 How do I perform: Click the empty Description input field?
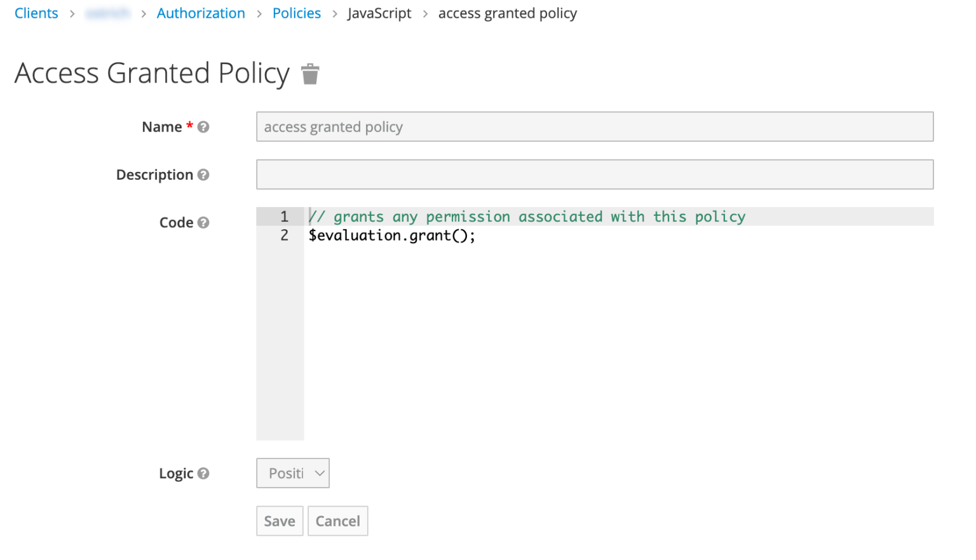click(x=594, y=175)
